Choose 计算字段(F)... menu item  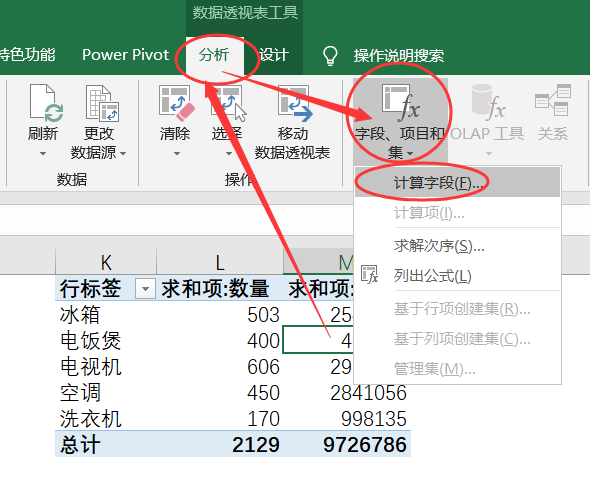point(458,183)
